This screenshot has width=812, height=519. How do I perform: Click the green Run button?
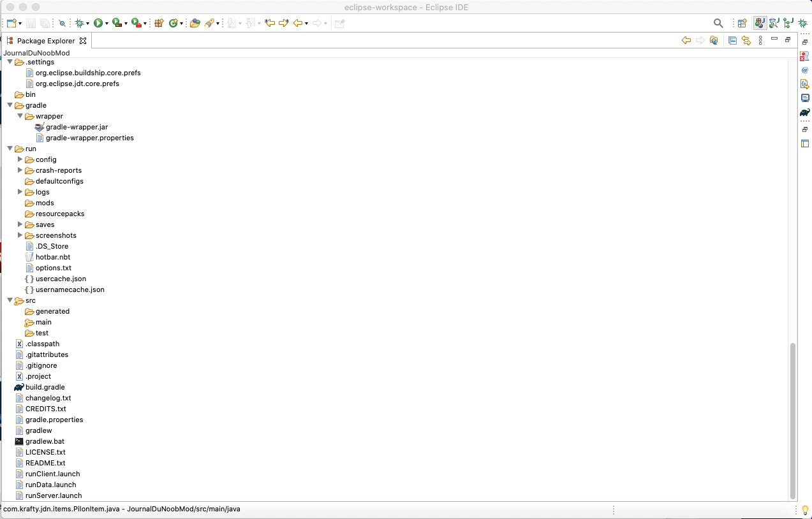click(x=98, y=23)
